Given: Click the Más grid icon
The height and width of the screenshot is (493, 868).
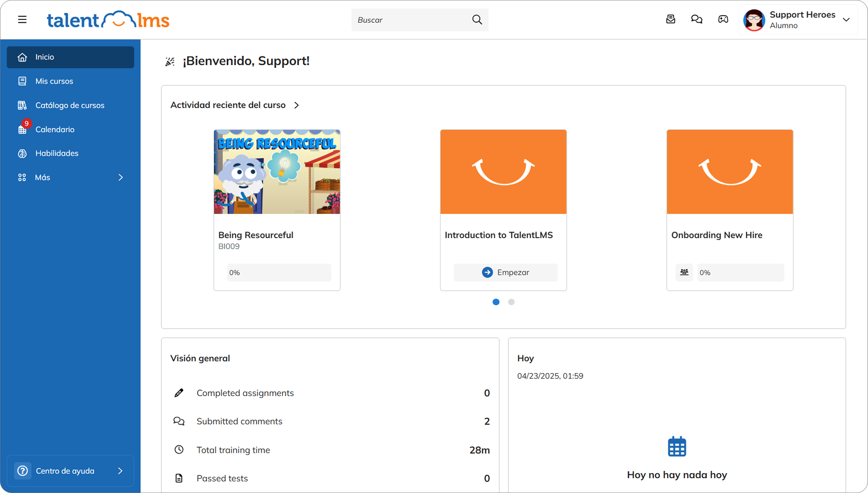Looking at the screenshot, I should (22, 178).
